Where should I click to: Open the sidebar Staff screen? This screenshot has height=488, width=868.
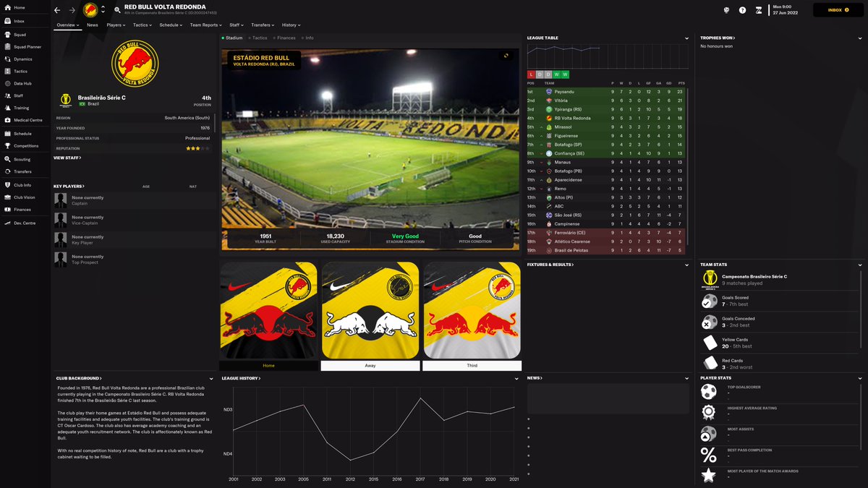(19, 95)
